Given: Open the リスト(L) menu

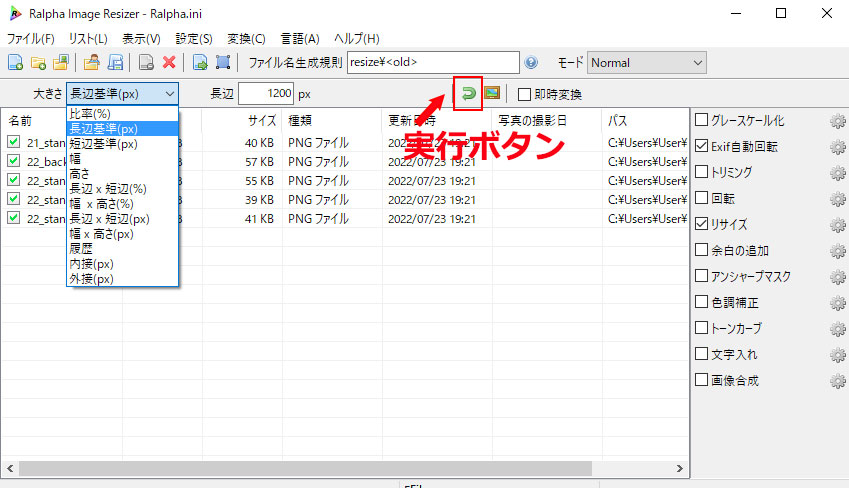Looking at the screenshot, I should pyautogui.click(x=88, y=38).
